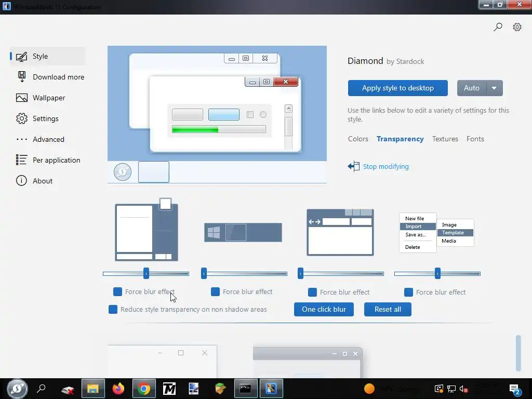Image resolution: width=532 pixels, height=399 pixels.
Task: Open the notification center icon
Action: click(515, 390)
